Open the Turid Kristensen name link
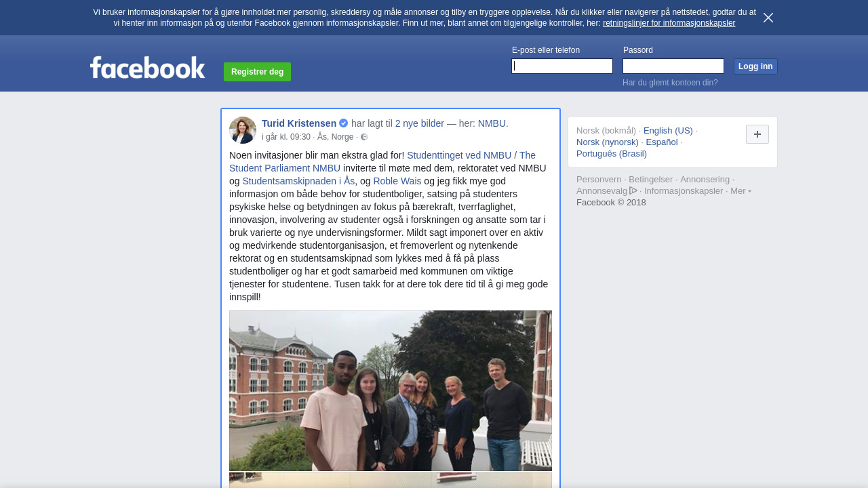The height and width of the screenshot is (488, 868). pyautogui.click(x=299, y=123)
